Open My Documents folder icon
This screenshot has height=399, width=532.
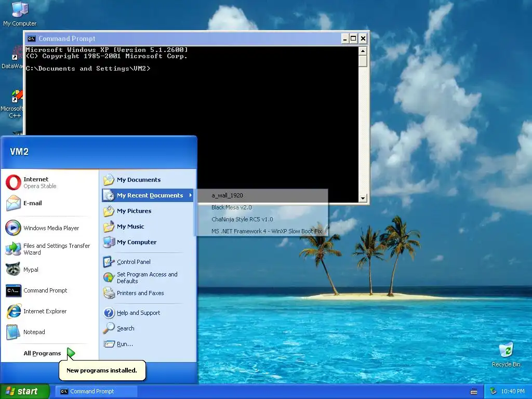click(x=109, y=179)
